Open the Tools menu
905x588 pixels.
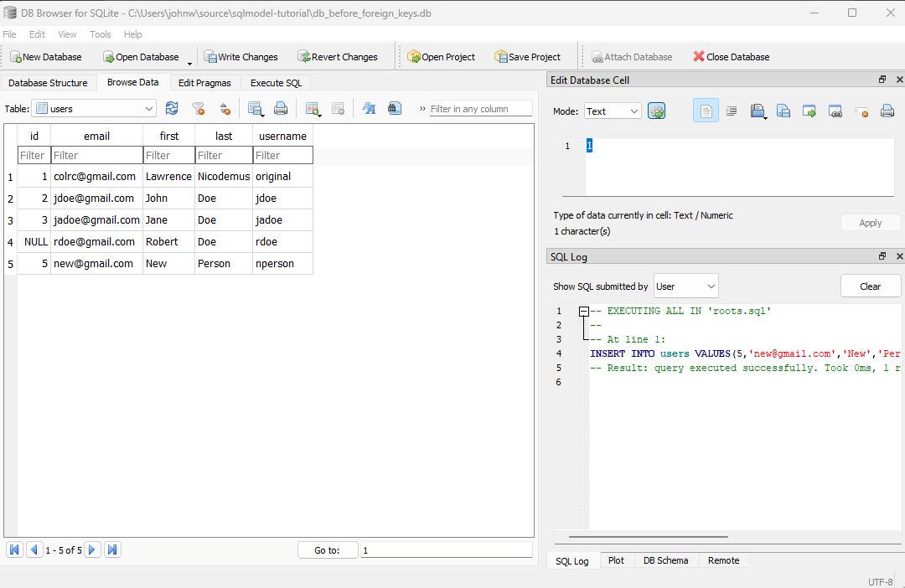101,34
